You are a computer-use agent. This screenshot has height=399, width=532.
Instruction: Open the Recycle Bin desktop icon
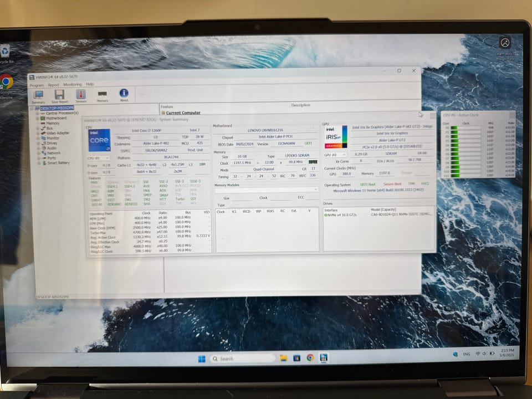[6, 55]
